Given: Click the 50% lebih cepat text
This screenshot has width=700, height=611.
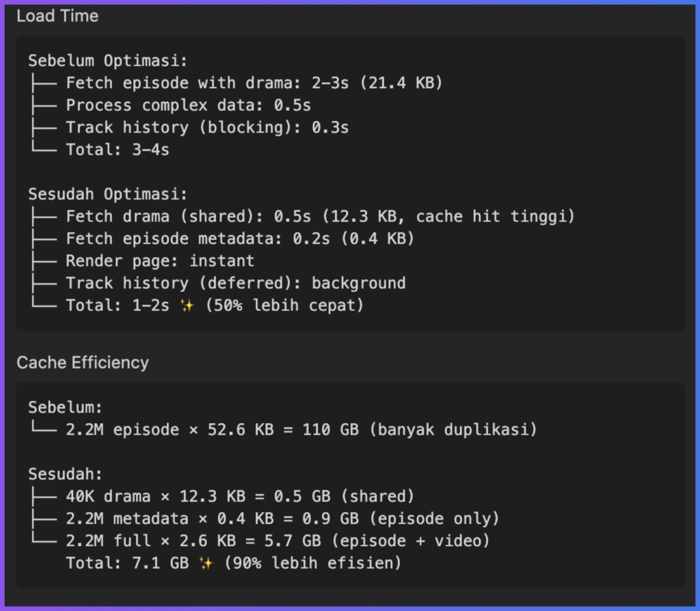Looking at the screenshot, I should tap(284, 305).
